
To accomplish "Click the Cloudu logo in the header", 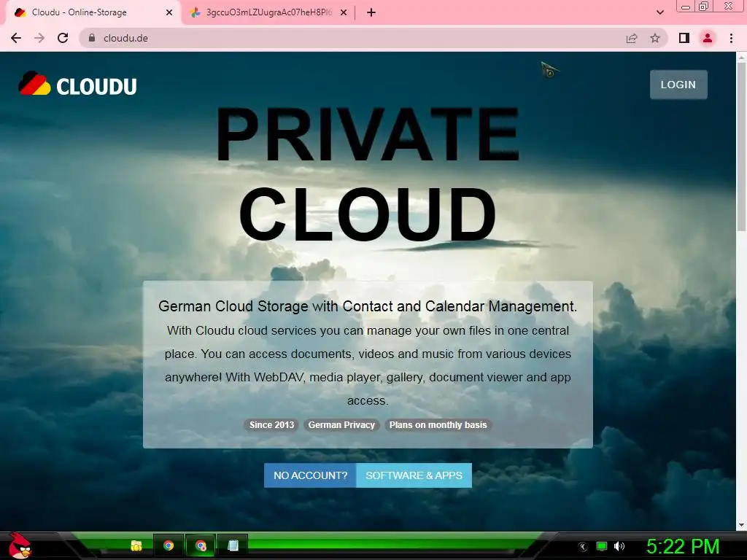I will 77,85.
